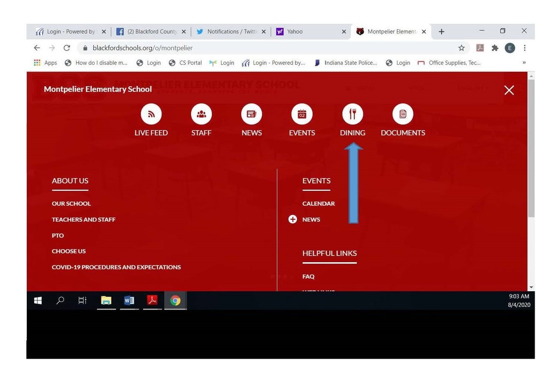Open the Documents icon
Viewport: 549px width, 392px height.
click(403, 114)
